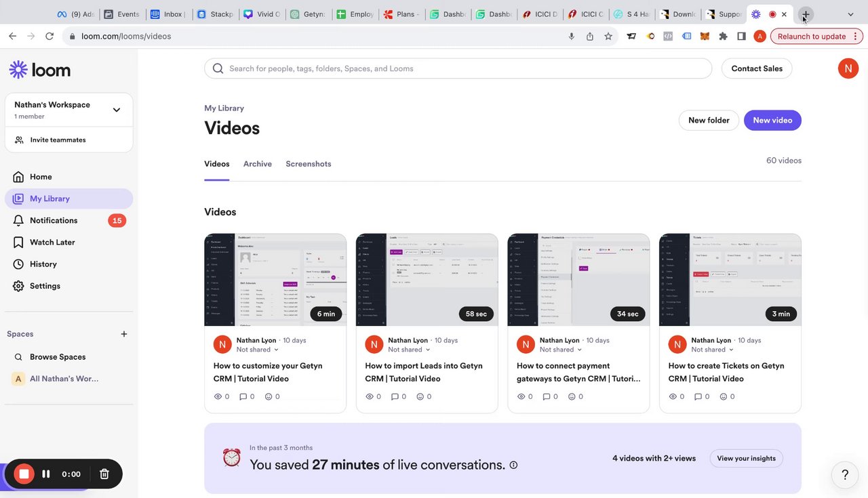868x498 pixels.
Task: Delete the recording using the trash icon
Action: [x=104, y=474]
